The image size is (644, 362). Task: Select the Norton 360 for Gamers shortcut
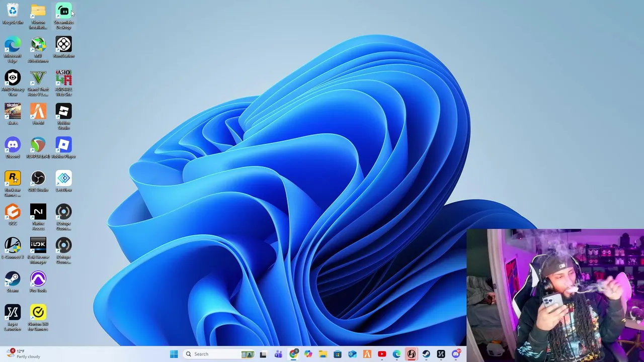coord(38,318)
